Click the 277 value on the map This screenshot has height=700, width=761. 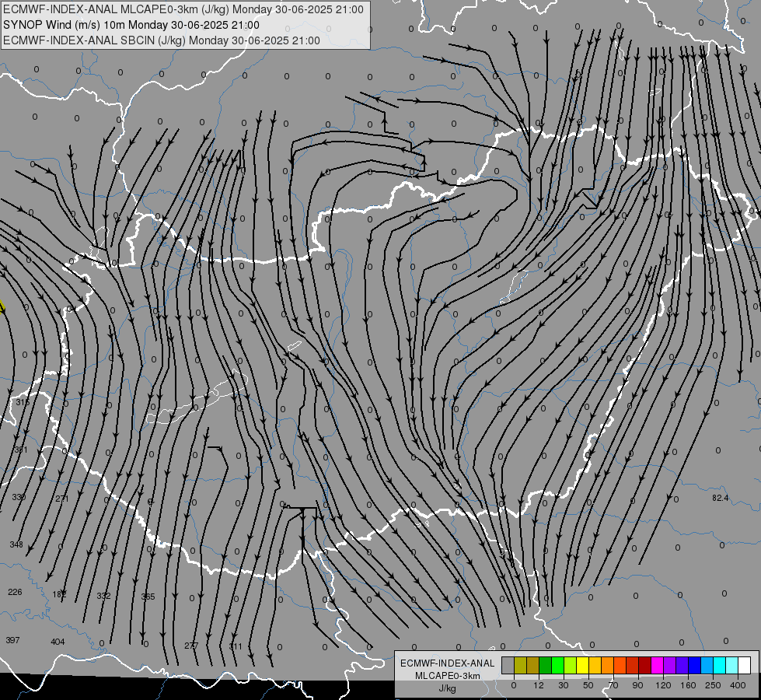tap(191, 646)
